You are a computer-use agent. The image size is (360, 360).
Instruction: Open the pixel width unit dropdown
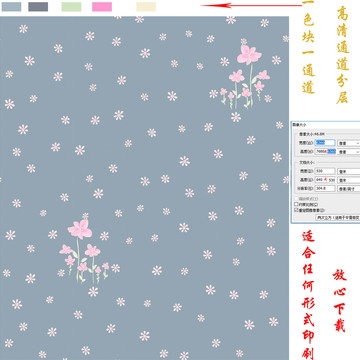(x=349, y=143)
